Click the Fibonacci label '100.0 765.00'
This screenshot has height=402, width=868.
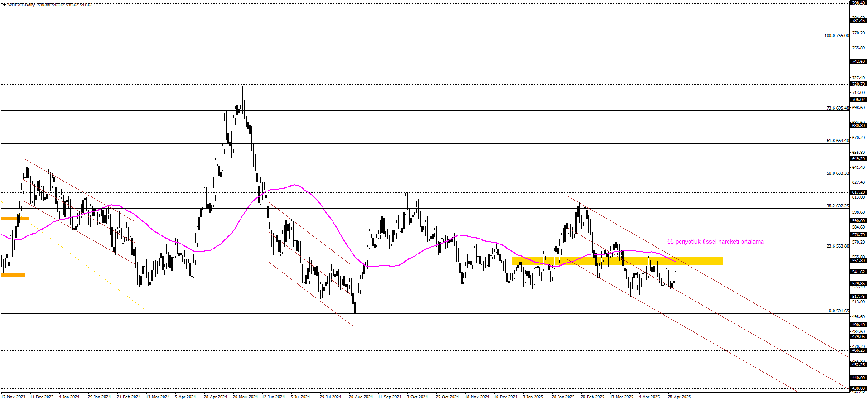point(837,36)
